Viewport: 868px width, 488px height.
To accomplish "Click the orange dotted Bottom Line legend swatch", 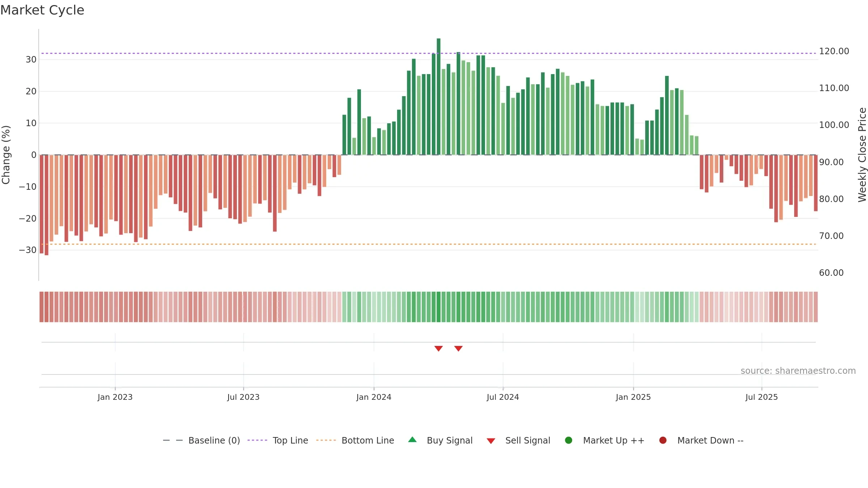I will tap(326, 440).
